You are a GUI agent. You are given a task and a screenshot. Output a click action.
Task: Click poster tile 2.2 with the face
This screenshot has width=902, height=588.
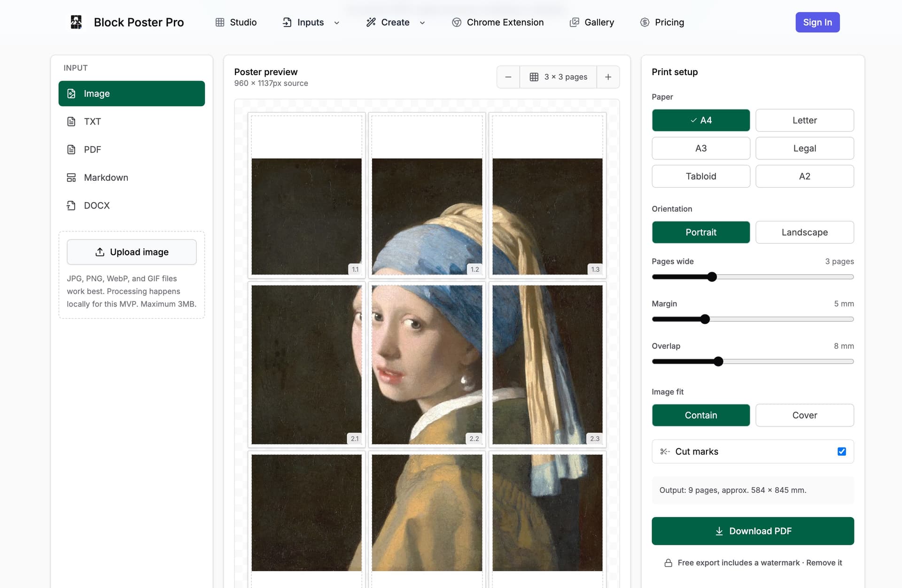(x=427, y=364)
